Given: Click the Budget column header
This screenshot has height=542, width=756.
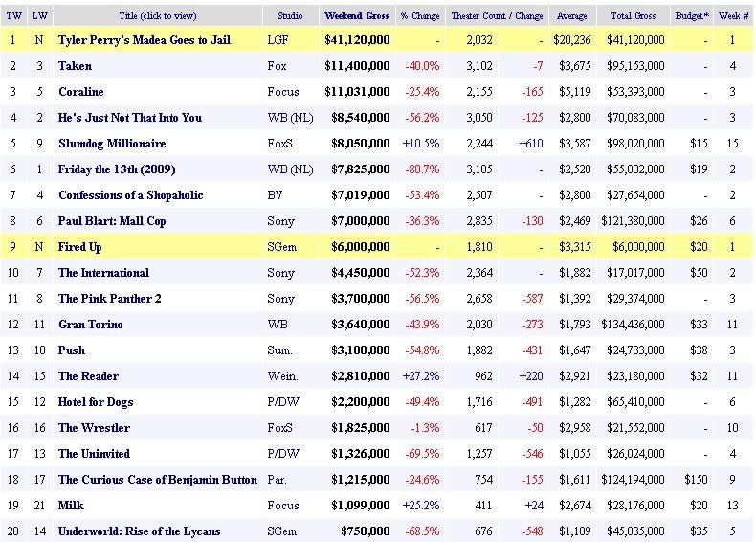Looking at the screenshot, I should (692, 16).
